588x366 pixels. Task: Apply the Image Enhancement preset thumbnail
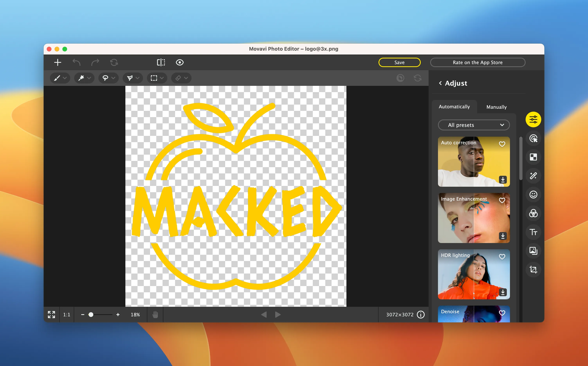pyautogui.click(x=474, y=218)
